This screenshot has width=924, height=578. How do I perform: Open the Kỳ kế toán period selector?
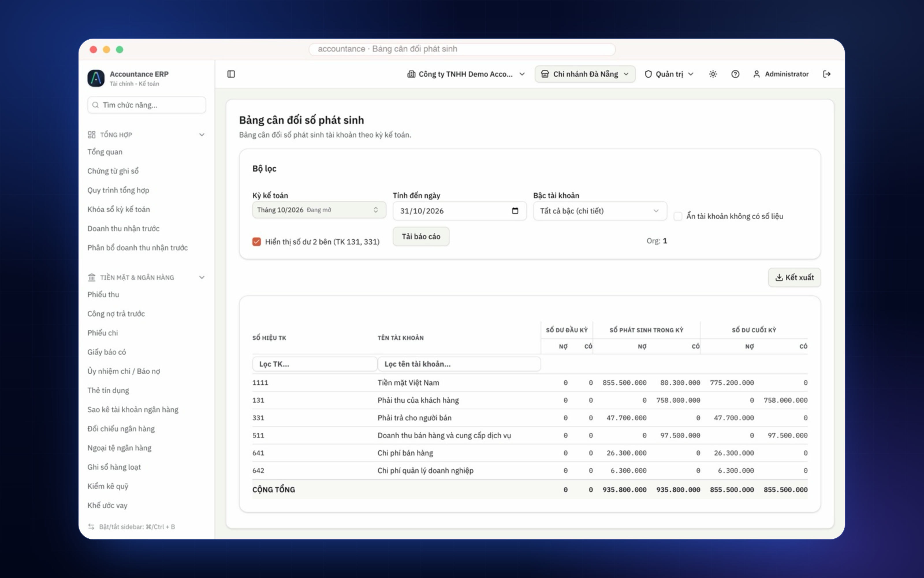click(x=319, y=210)
